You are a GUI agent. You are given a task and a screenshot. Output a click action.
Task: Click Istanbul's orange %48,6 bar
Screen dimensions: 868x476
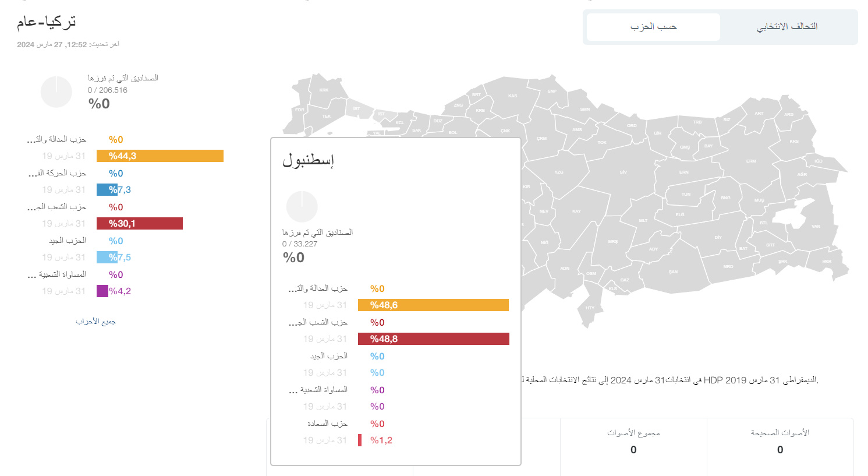[433, 305]
